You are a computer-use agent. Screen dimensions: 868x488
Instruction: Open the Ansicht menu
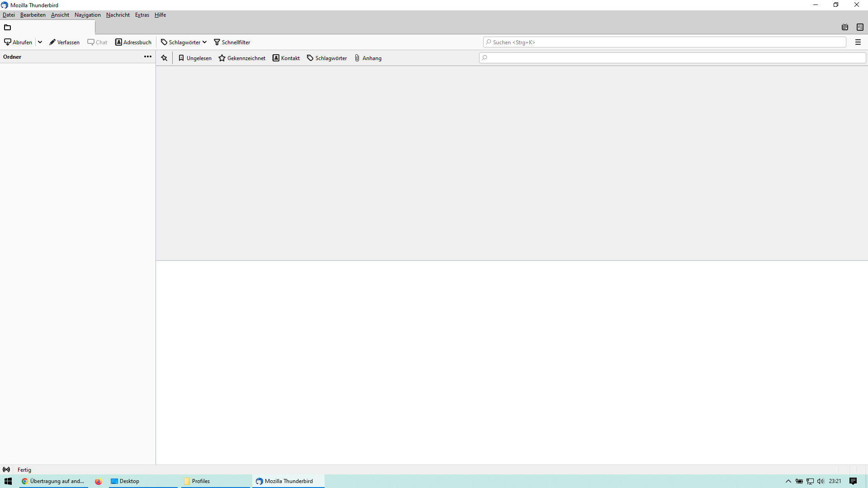(60, 15)
